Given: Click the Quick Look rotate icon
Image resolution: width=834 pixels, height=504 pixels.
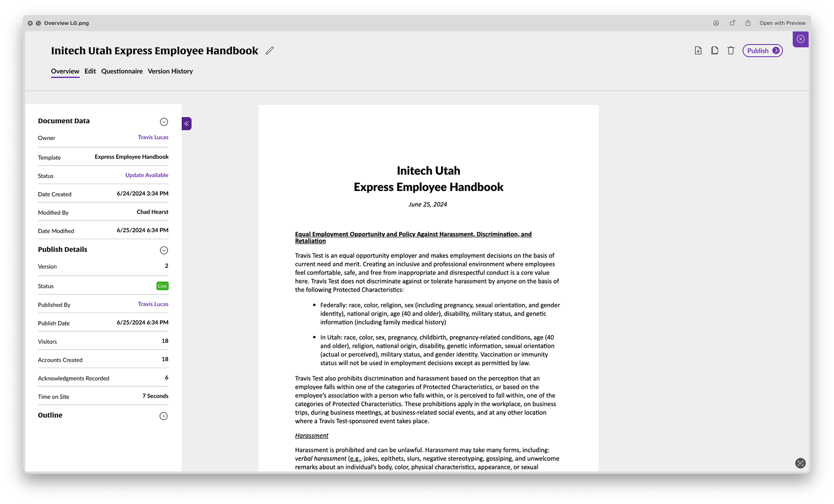Looking at the screenshot, I should [732, 23].
